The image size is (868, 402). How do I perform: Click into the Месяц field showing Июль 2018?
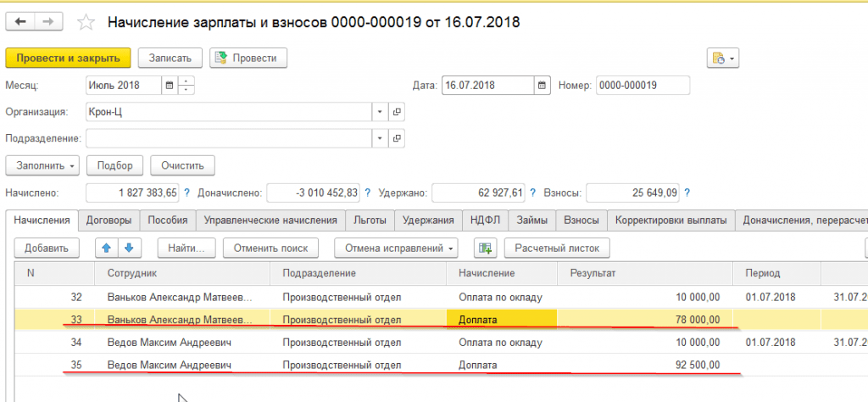(x=124, y=86)
